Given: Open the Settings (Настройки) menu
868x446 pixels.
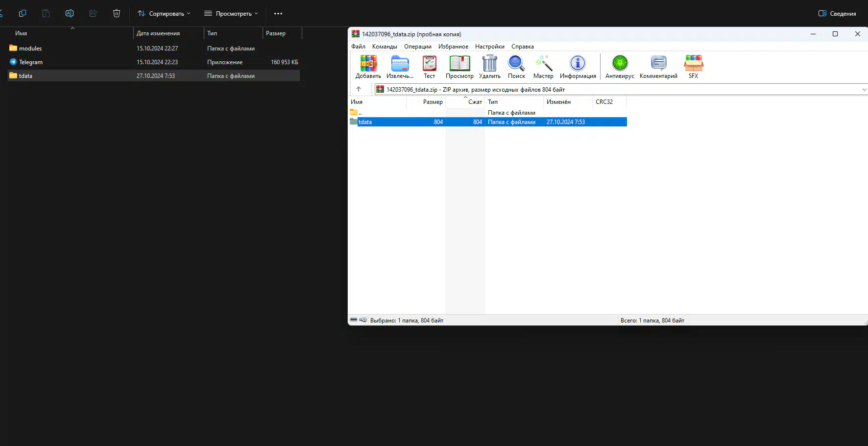Looking at the screenshot, I should click(489, 47).
